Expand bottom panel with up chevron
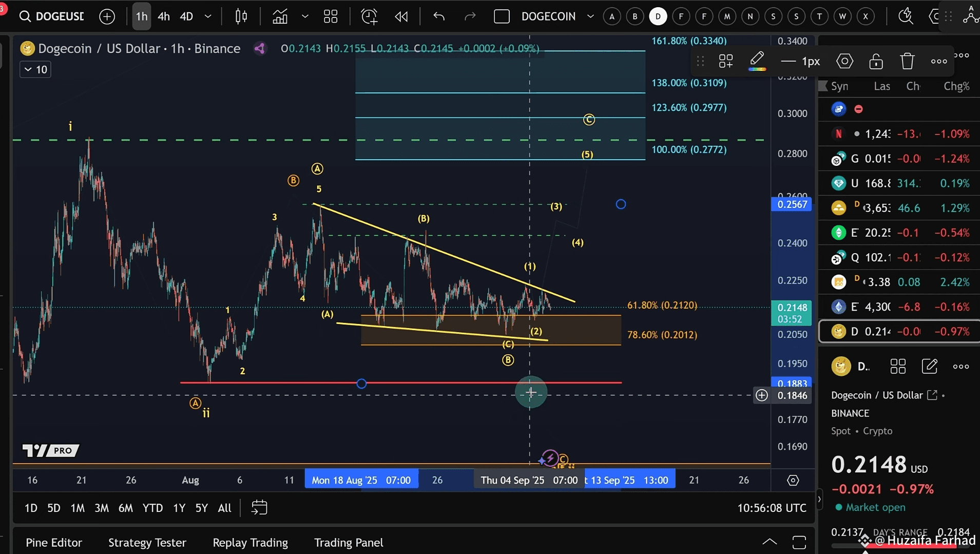 point(770,542)
